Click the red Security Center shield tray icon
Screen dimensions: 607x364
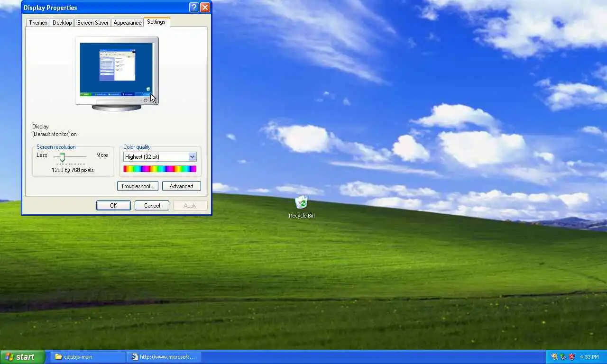tap(572, 357)
